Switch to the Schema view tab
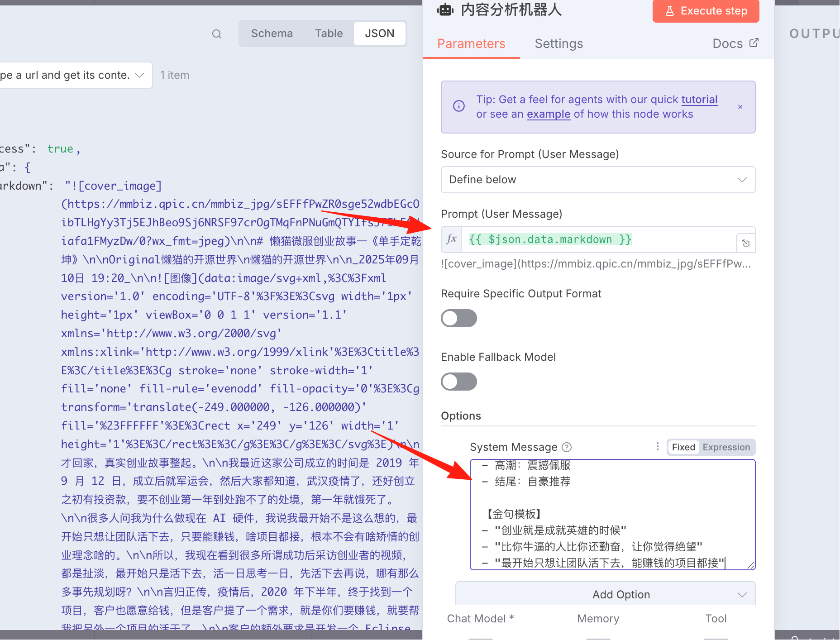Viewport: 840px width, 640px height. (x=272, y=33)
